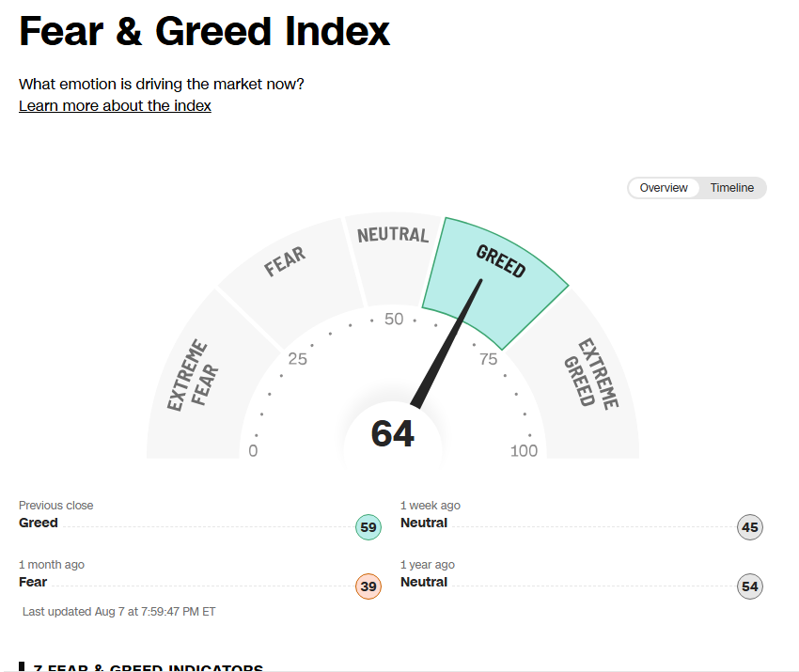Click the 7 Fear & Greed Indicators heading
Image resolution: width=799 pixels, height=672 pixels.
click(148, 667)
